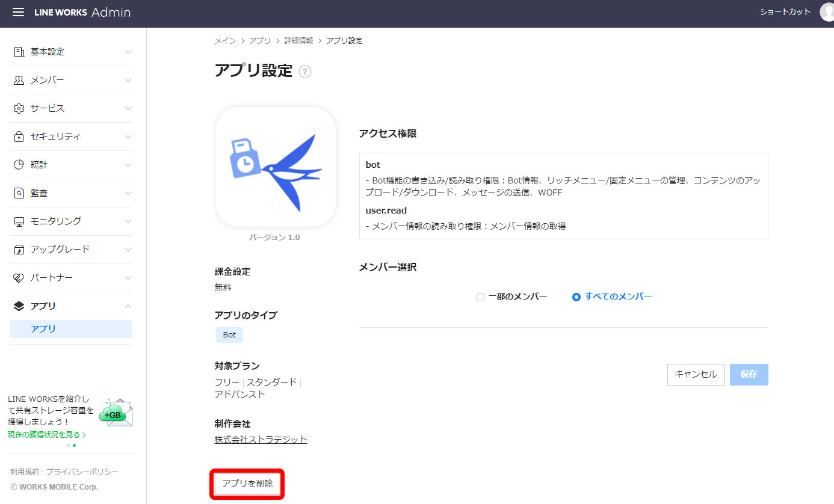This screenshot has width=834, height=504.
Task: Select the すべてのメンバー radio option
Action: [576, 297]
